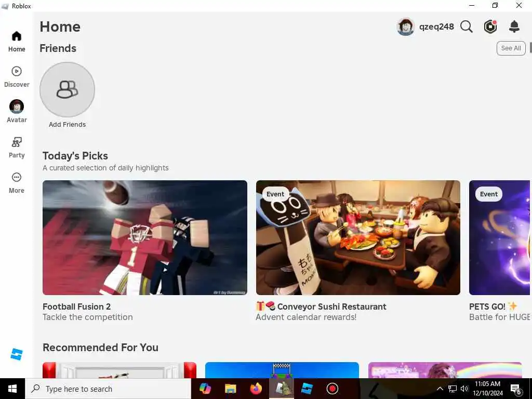Open the notifications bell

(x=514, y=26)
